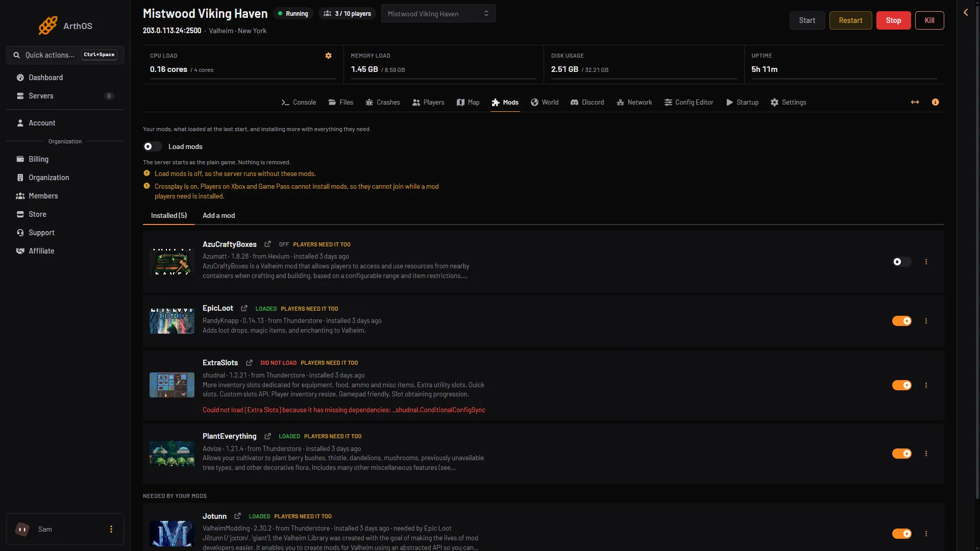Open more options menu for EpicLoot
The image size is (980, 551).
[926, 321]
